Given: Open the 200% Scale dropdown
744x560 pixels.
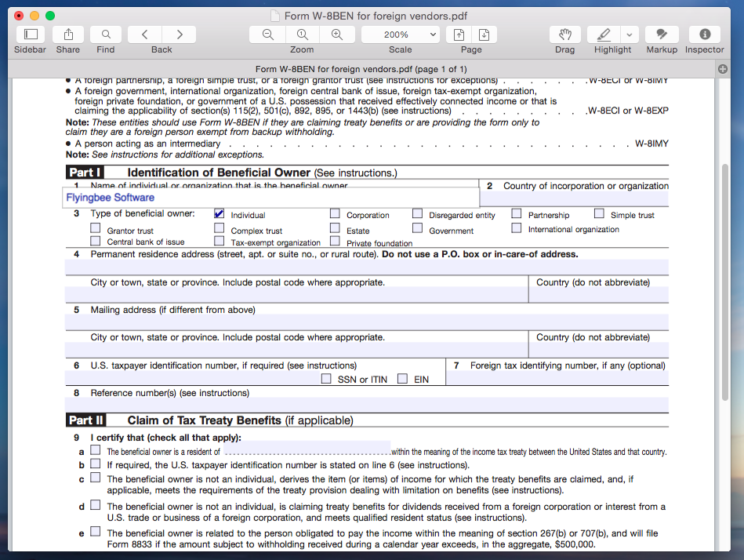Looking at the screenshot, I should click(401, 35).
